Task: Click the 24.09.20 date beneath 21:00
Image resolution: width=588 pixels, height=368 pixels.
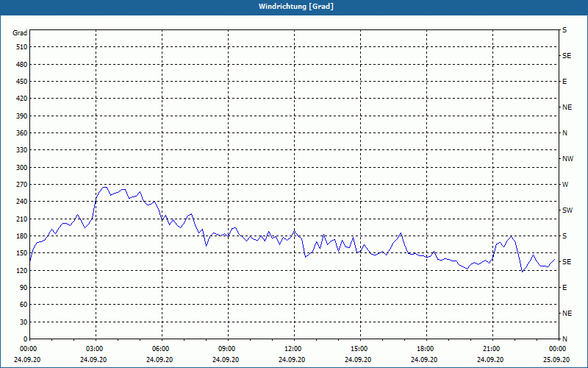Action: pos(490,360)
